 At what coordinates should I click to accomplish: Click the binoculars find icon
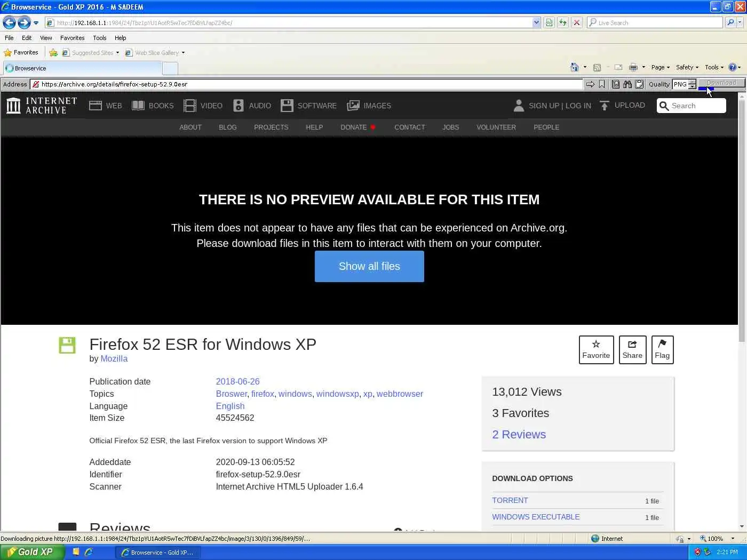tap(627, 84)
